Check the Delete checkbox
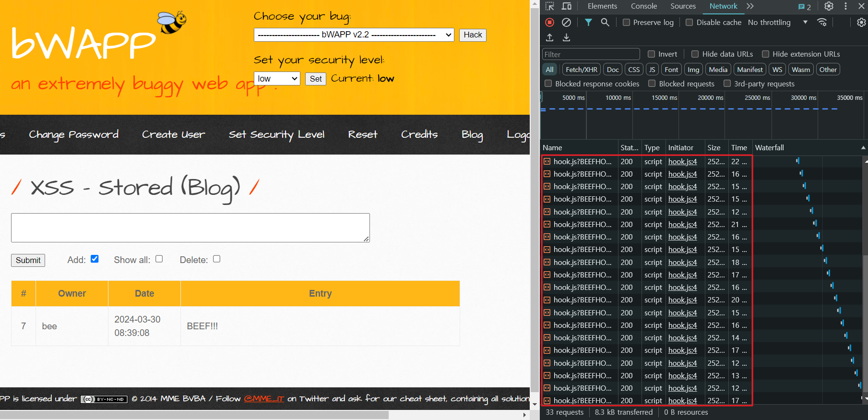868x420 pixels. (x=217, y=259)
